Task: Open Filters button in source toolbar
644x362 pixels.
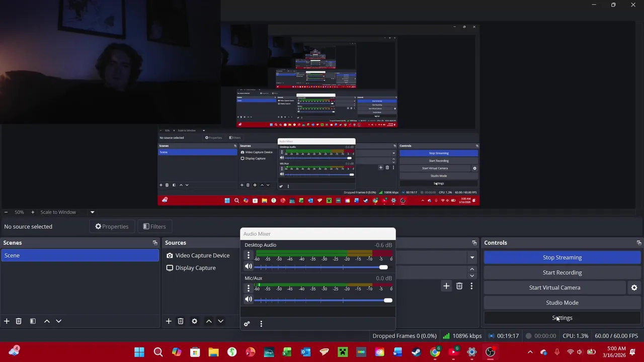Action: pyautogui.click(x=154, y=227)
